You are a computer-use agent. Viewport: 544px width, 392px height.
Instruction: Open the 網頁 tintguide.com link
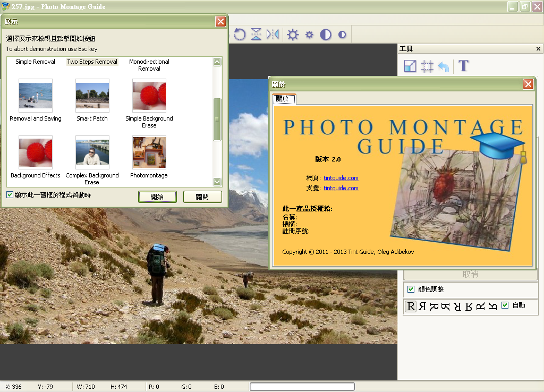341,178
